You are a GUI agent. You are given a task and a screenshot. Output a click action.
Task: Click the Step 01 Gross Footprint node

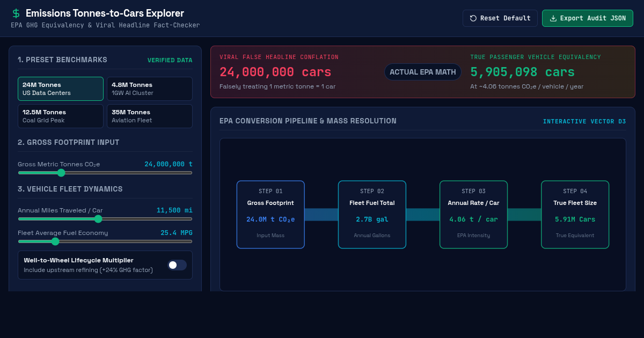(x=270, y=215)
